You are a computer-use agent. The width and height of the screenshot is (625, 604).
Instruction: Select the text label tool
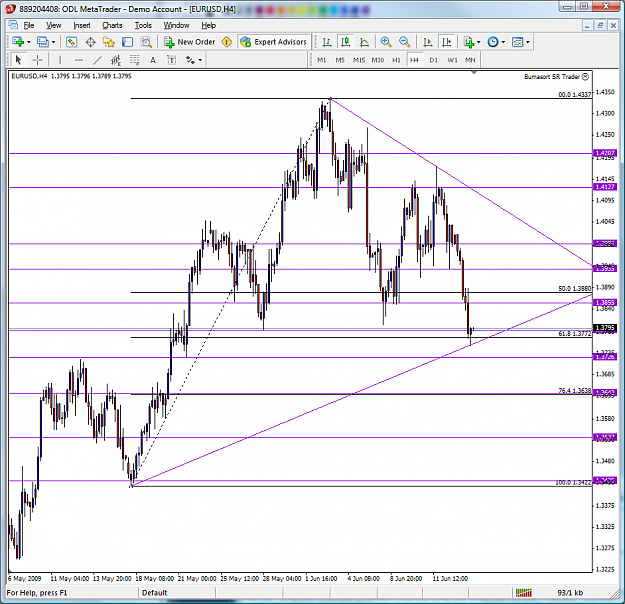tap(171, 60)
